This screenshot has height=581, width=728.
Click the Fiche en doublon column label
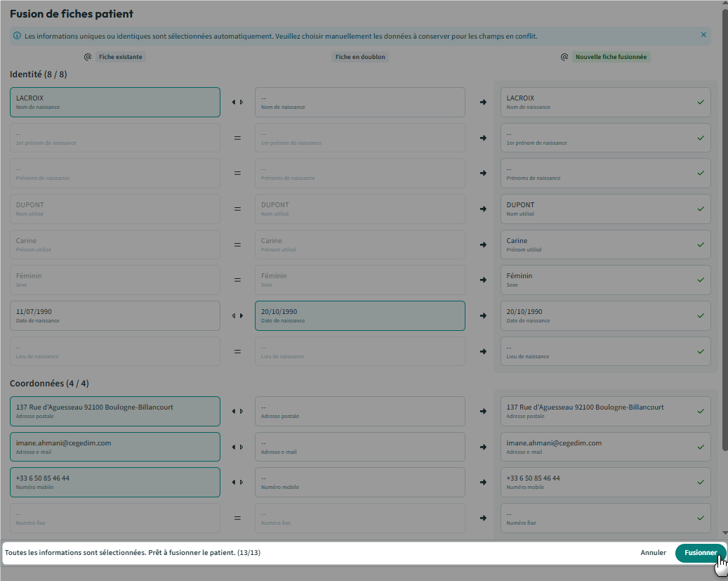click(359, 57)
